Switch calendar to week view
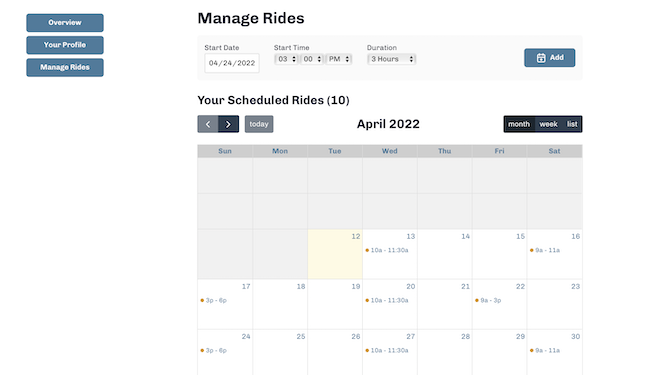This screenshot has width=650, height=375. coord(548,124)
